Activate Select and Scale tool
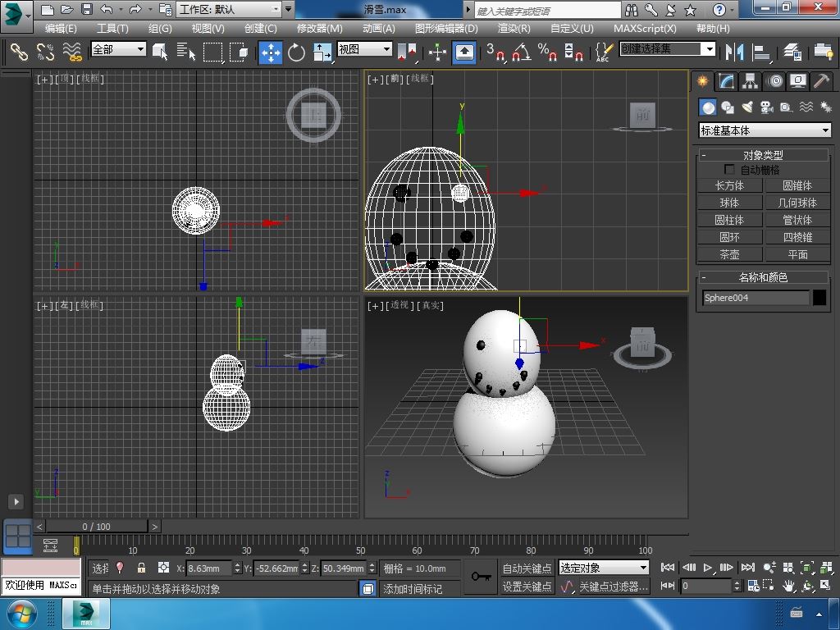This screenshot has width=840, height=630. tap(322, 52)
